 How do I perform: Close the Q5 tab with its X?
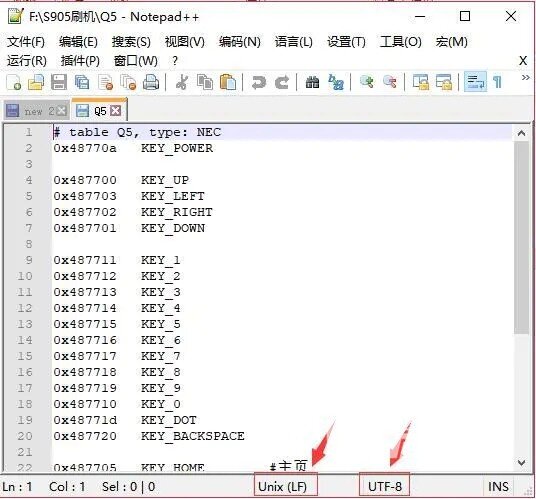[116, 111]
